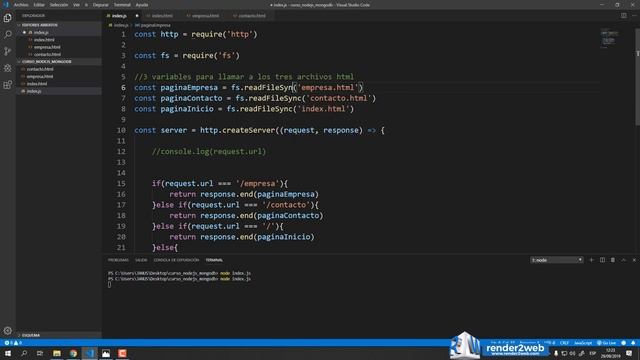The width and height of the screenshot is (640, 360).
Task: Open the Extensions view in activity bar
Action: click(7, 85)
